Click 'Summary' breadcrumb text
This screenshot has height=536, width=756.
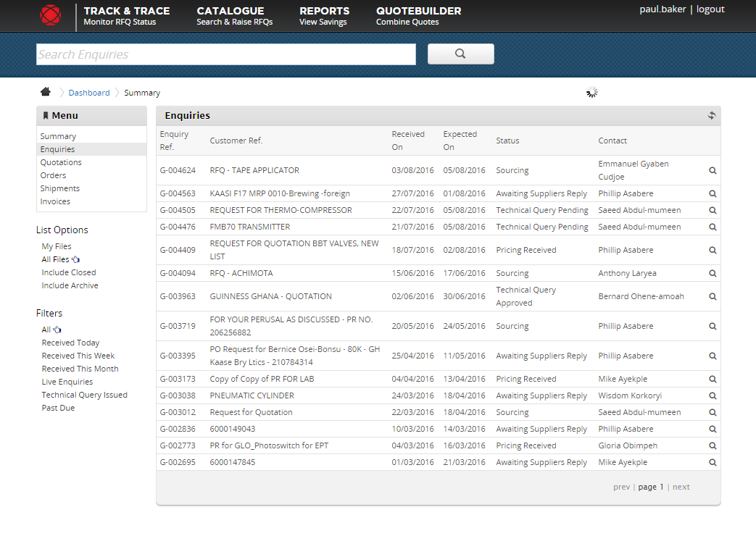pyautogui.click(x=142, y=93)
